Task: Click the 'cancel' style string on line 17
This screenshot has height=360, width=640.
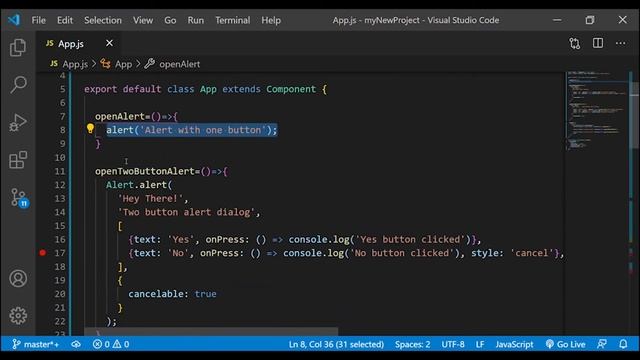Action: pyautogui.click(x=532, y=253)
